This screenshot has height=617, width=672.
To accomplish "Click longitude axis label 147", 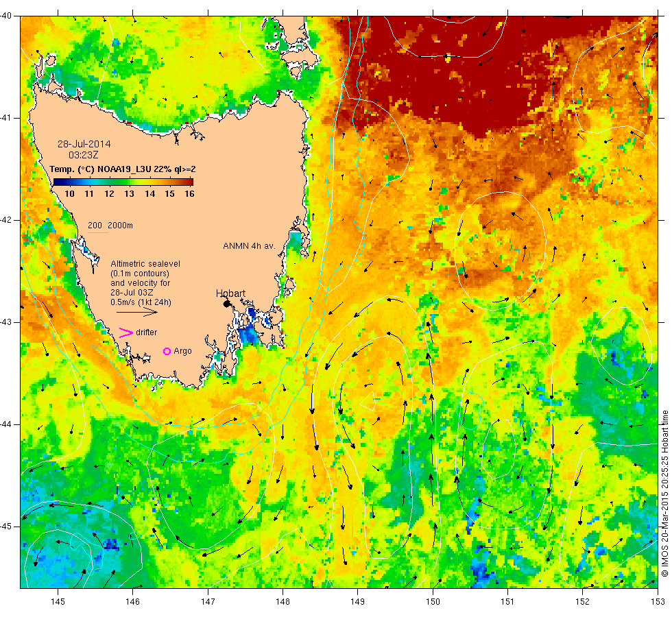I will [208, 602].
